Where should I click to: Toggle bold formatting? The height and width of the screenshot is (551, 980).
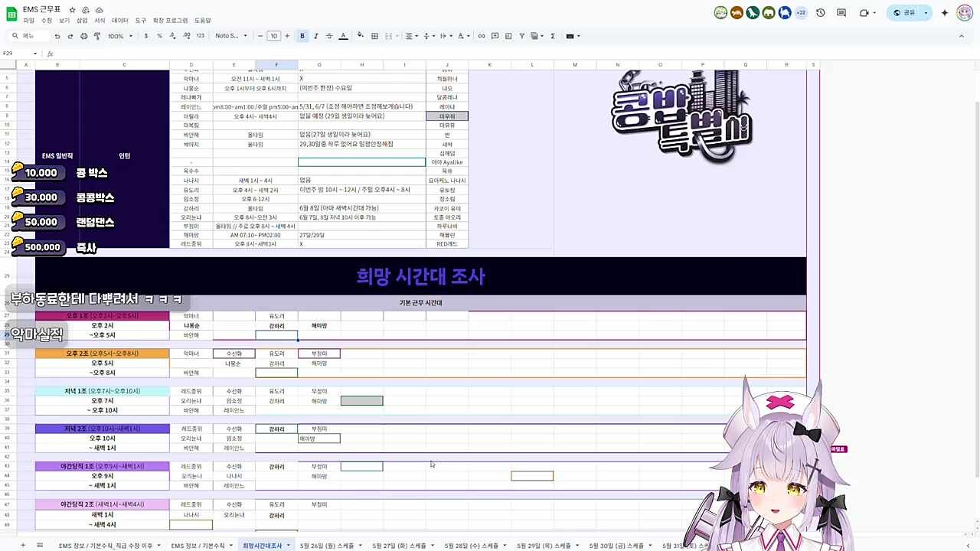pos(302,36)
